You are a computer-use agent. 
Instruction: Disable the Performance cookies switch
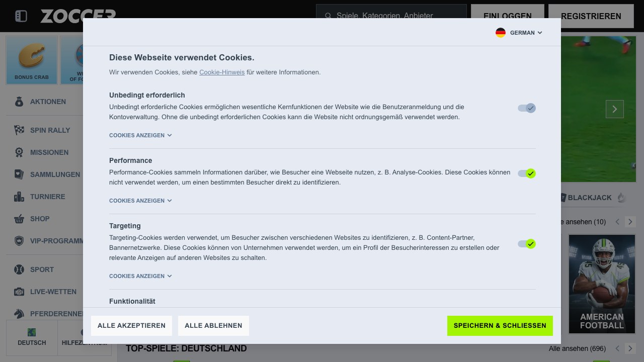[x=527, y=173]
